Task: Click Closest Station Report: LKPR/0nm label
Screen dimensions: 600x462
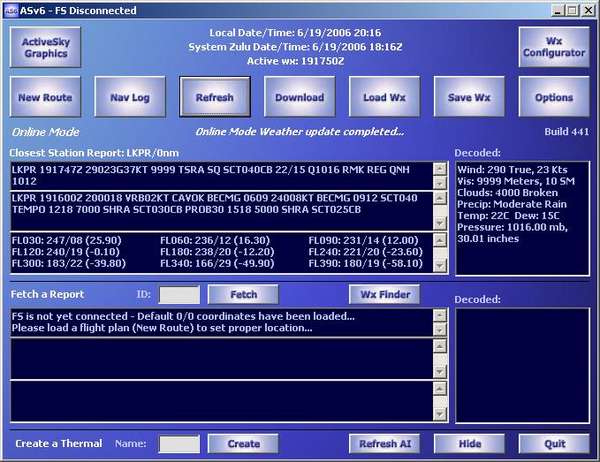Action: [94, 153]
